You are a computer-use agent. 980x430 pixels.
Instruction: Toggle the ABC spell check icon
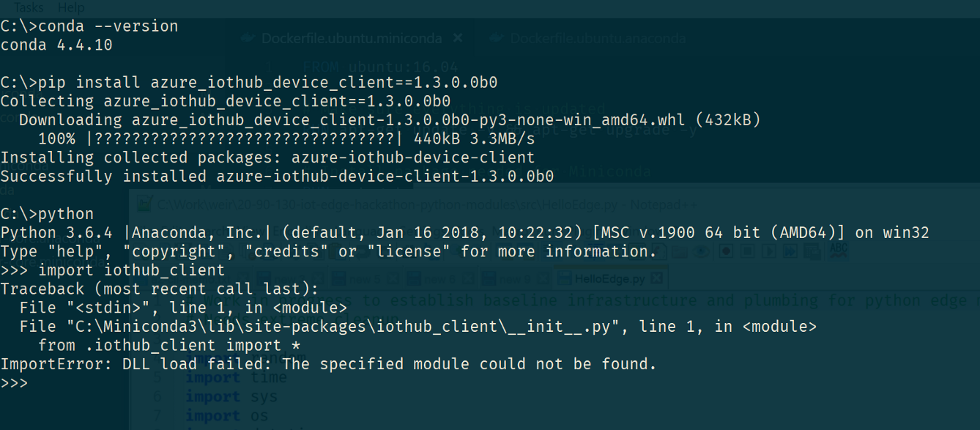tap(838, 251)
